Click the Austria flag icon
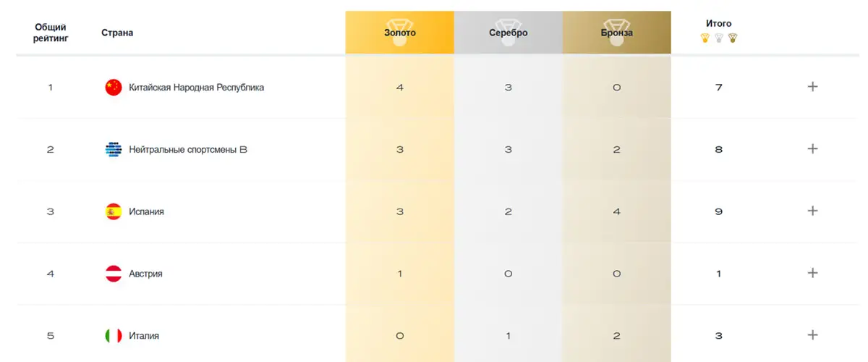Screen dimensions: 868x362 114,274
